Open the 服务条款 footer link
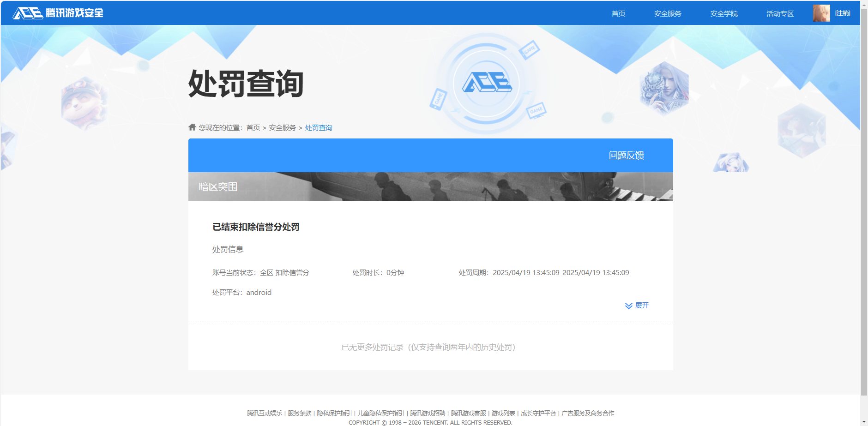868x426 pixels. coord(299,413)
